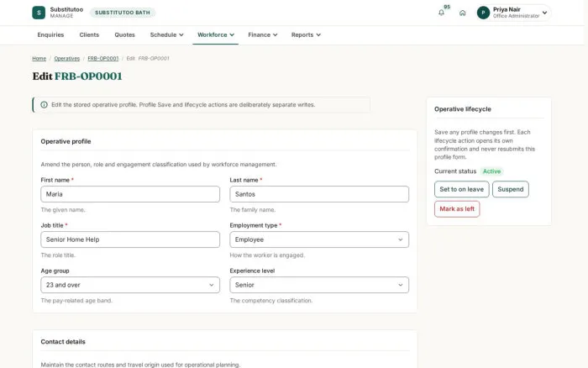Click the Suspend button
588x368 pixels.
(x=511, y=189)
